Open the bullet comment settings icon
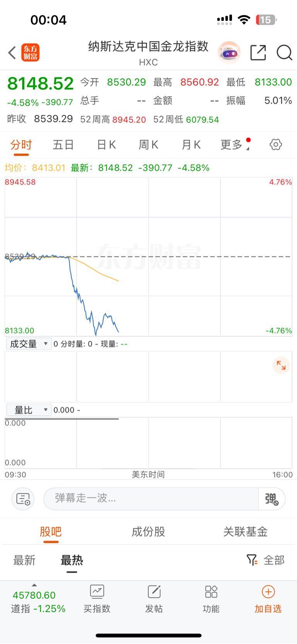Image resolution: width=297 pixels, height=644 pixels. point(23,499)
